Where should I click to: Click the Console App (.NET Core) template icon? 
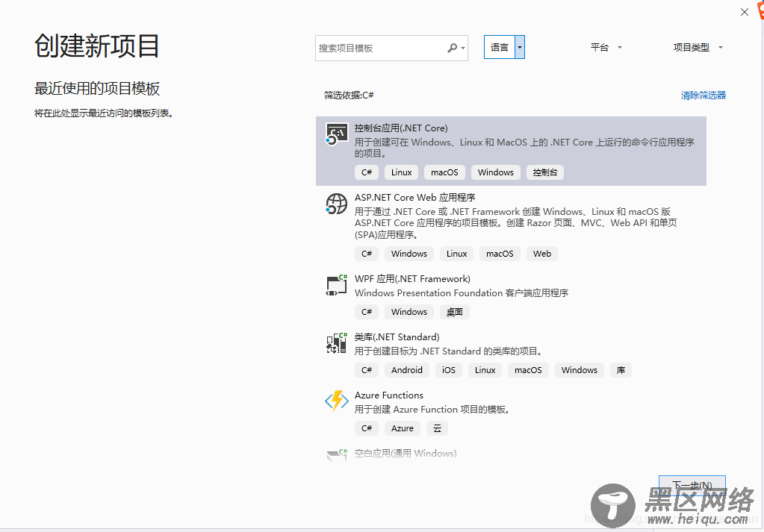point(336,134)
